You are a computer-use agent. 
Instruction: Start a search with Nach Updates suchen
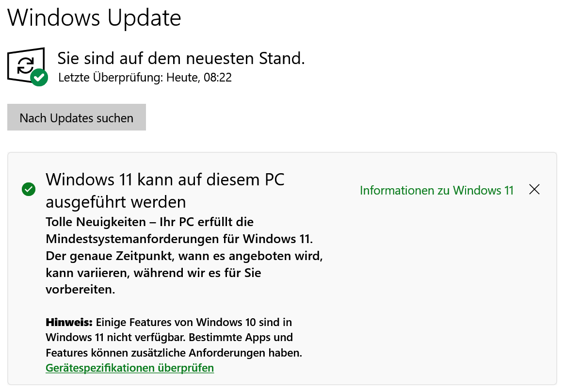coord(77,117)
